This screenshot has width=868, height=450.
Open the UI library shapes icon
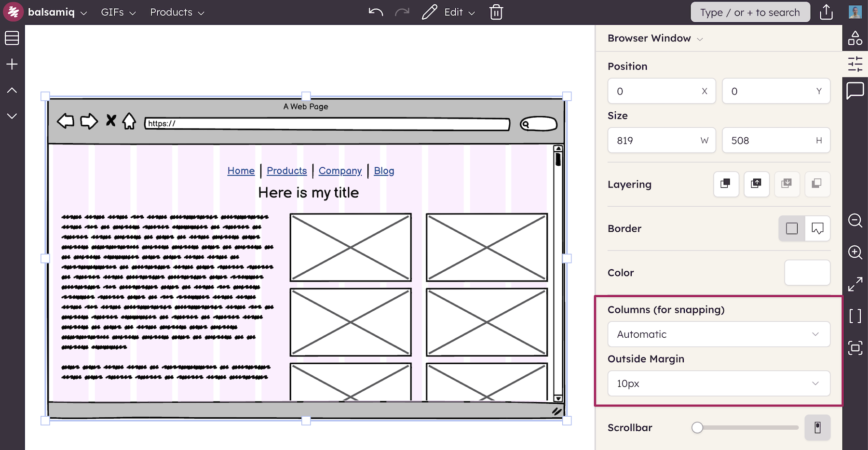855,38
